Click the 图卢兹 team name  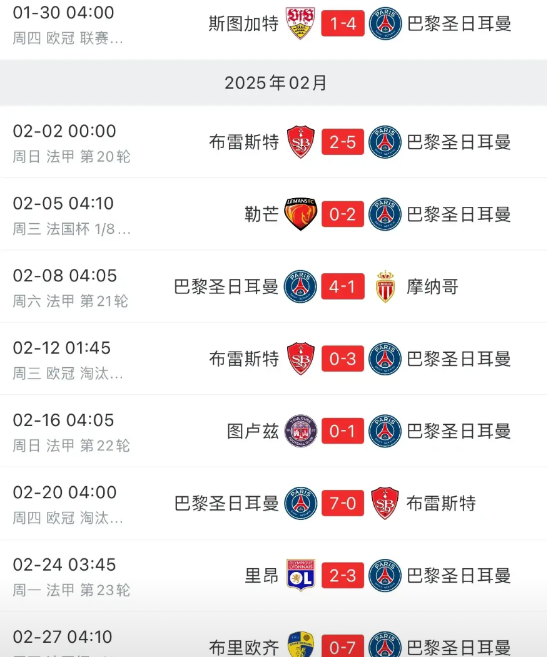tap(253, 431)
